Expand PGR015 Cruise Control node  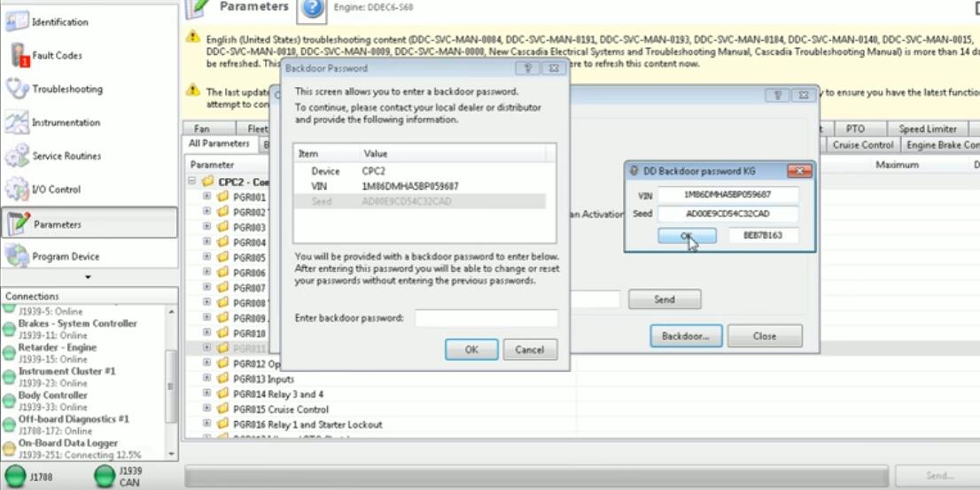point(206,408)
